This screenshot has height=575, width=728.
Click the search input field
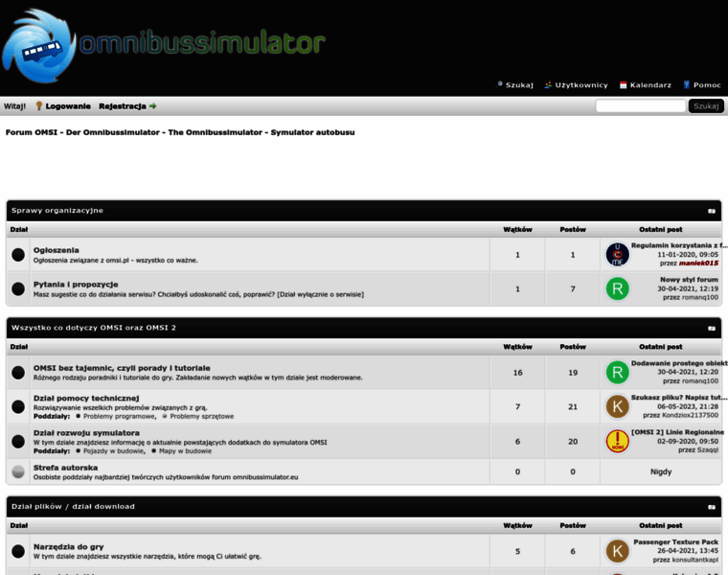point(641,106)
